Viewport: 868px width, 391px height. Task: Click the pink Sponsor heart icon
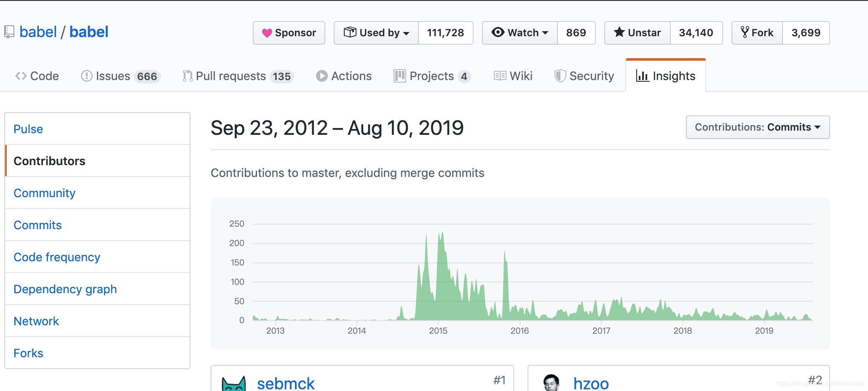tap(267, 33)
